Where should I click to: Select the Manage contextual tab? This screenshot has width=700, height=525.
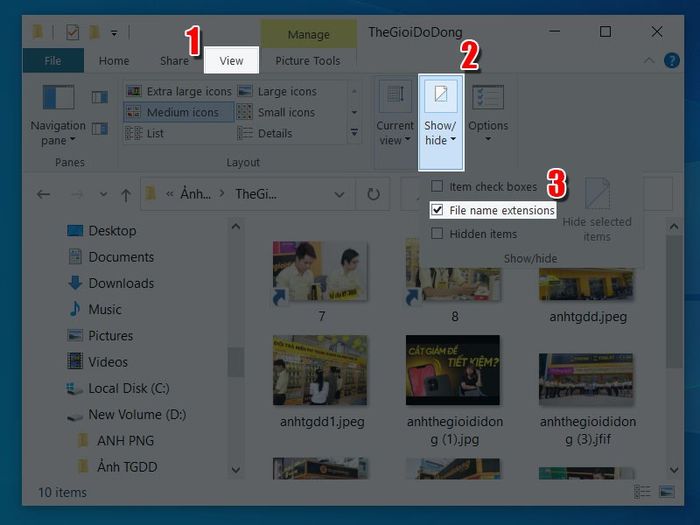point(308,34)
